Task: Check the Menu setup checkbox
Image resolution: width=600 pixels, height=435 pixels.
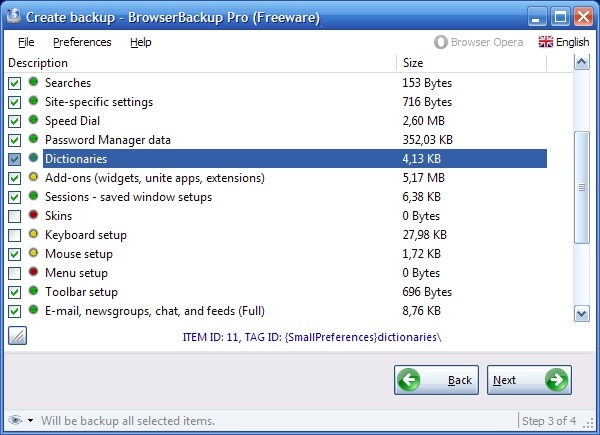Action: (15, 273)
